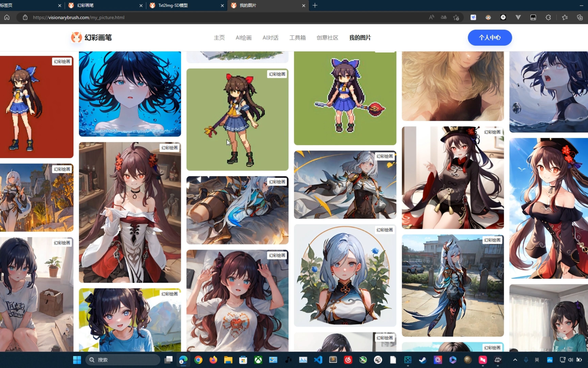Switch to the Txt2Img-SD模型 browser tab
The height and width of the screenshot is (368, 588).
187,5
